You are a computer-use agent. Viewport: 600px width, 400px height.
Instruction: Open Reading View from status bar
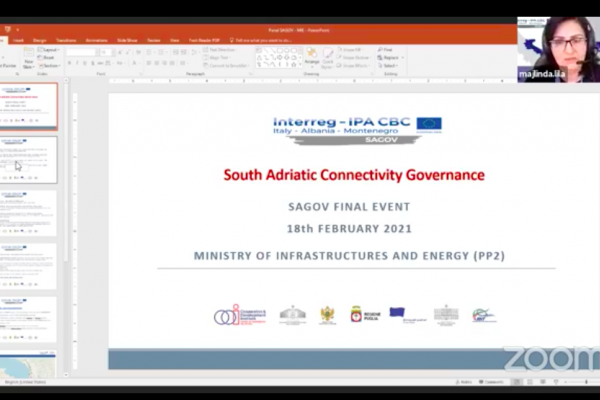pos(543,382)
